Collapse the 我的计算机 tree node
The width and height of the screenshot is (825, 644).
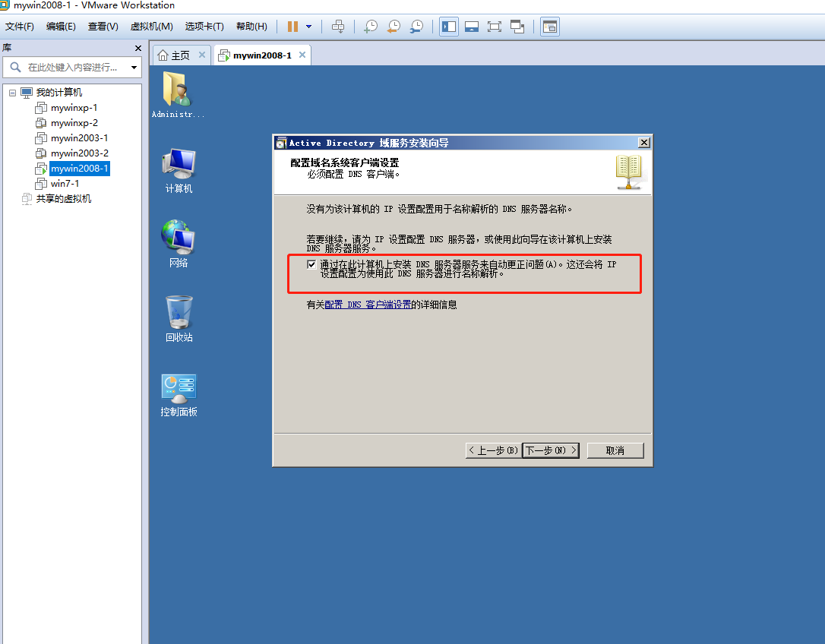(13, 93)
